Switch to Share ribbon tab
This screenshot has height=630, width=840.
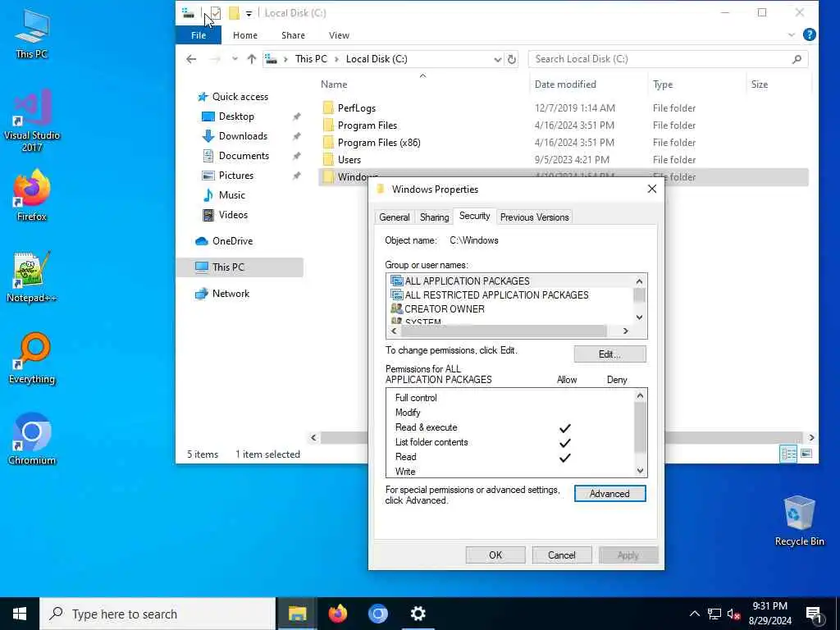293,35
